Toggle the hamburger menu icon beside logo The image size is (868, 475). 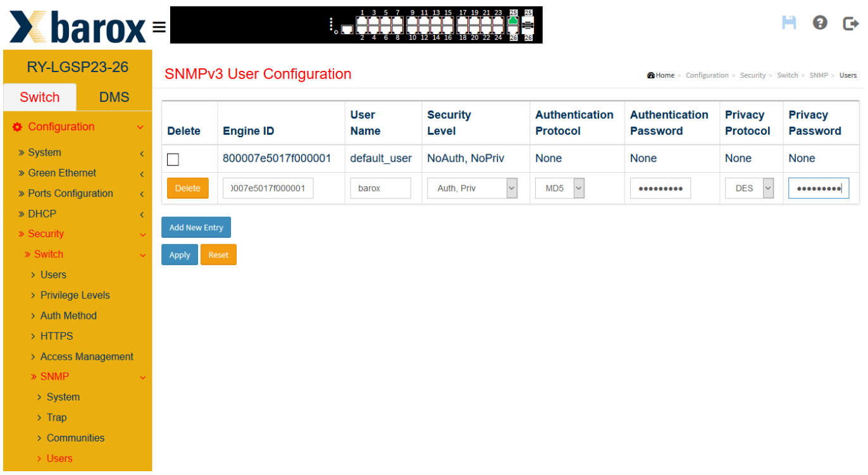tap(159, 27)
